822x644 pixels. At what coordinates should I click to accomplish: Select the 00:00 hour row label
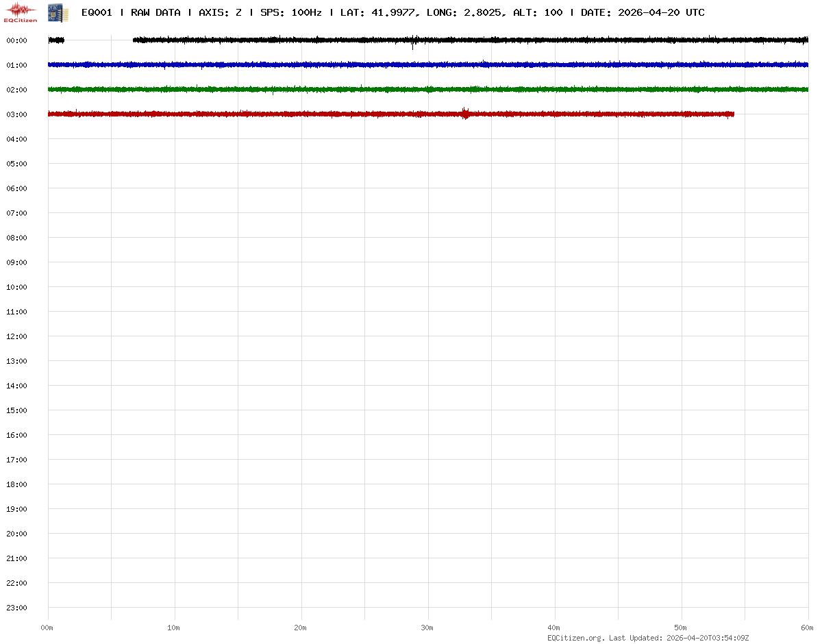[16, 40]
